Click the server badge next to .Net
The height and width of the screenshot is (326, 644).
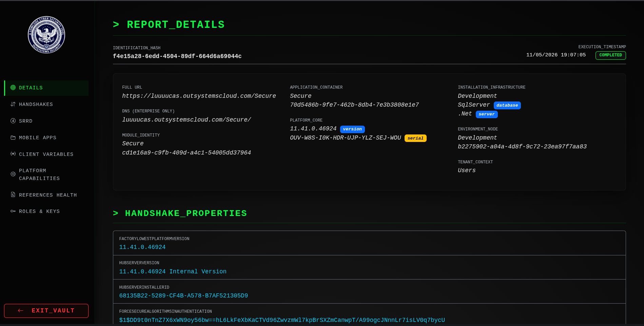[487, 114]
